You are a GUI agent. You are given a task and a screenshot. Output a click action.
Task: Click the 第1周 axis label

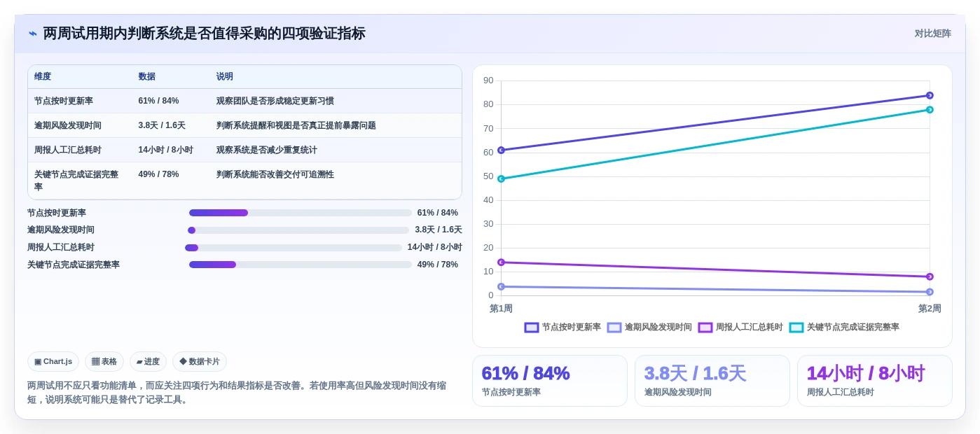pos(501,309)
